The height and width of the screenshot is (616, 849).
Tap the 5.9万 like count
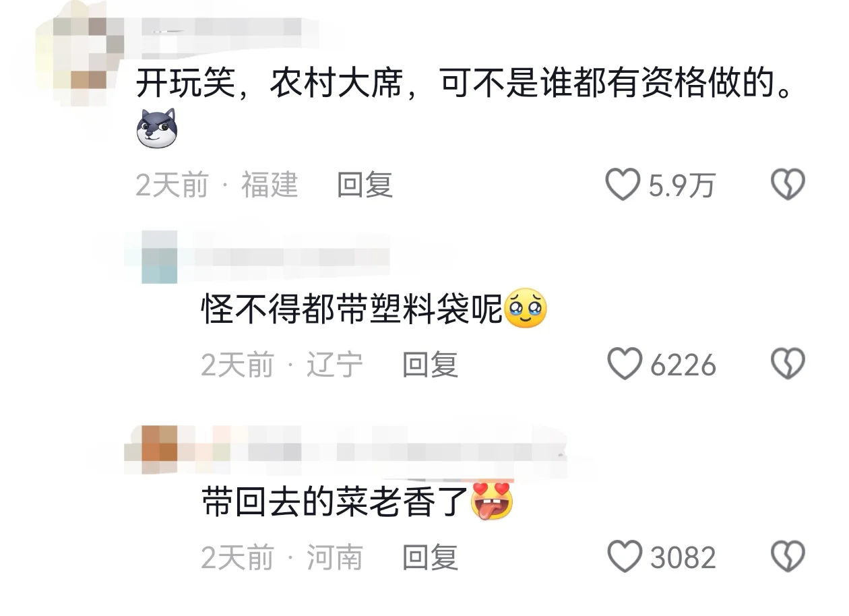681,185
